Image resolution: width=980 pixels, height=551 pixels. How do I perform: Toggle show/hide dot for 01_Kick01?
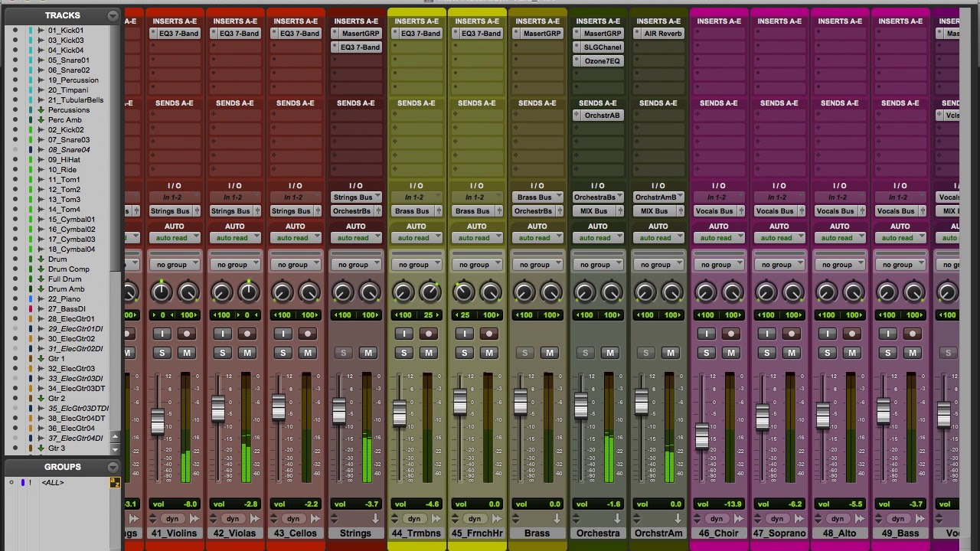pos(15,31)
